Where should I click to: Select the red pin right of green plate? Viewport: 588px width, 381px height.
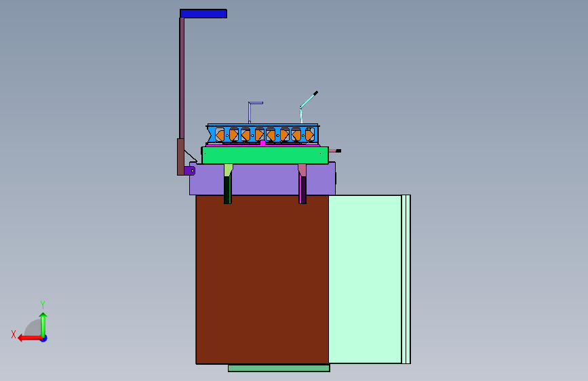click(335, 151)
